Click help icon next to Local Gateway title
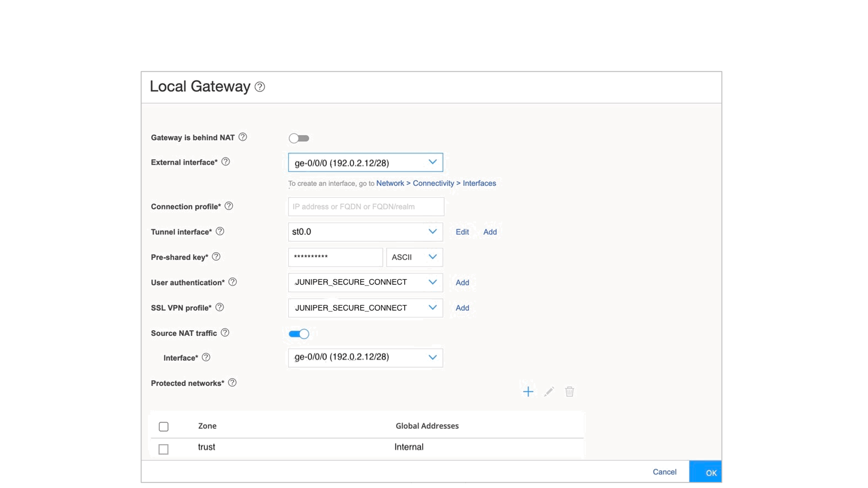 click(x=259, y=87)
